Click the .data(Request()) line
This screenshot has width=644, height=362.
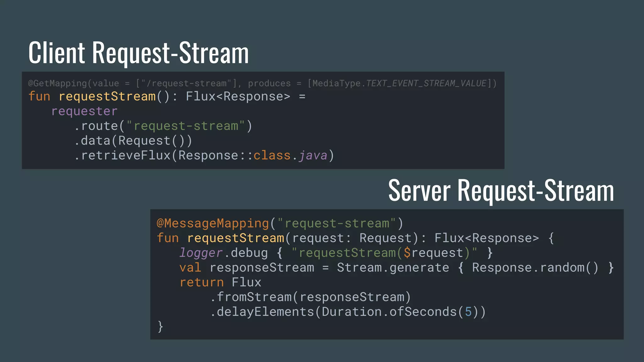click(133, 141)
